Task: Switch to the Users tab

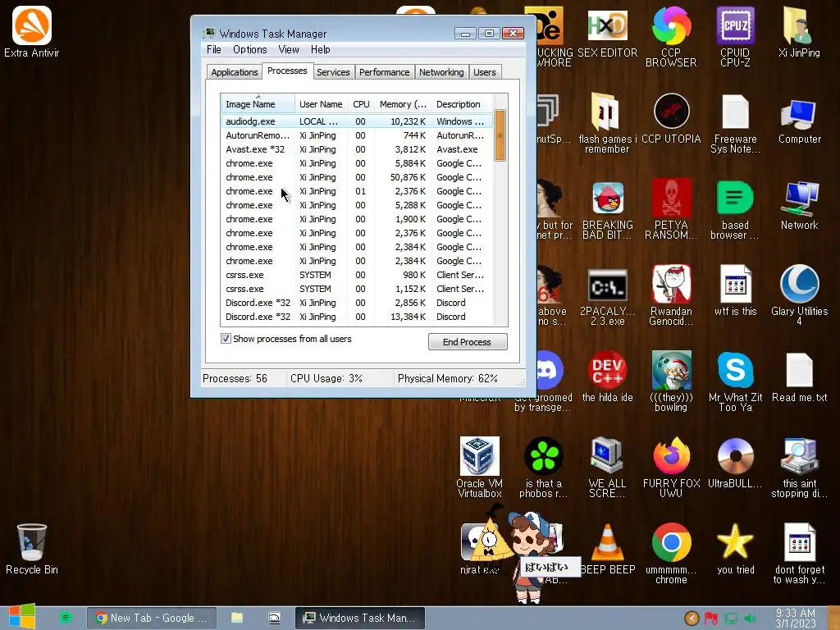Action: click(x=484, y=72)
